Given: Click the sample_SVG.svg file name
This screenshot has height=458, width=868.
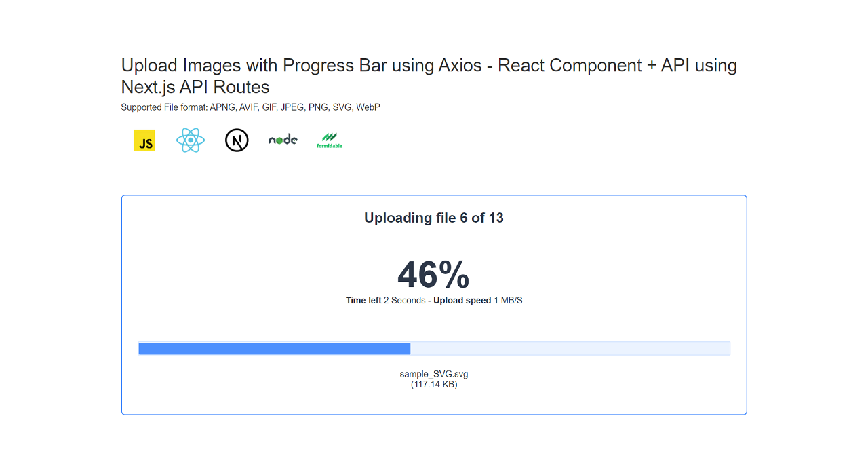Looking at the screenshot, I should click(434, 374).
